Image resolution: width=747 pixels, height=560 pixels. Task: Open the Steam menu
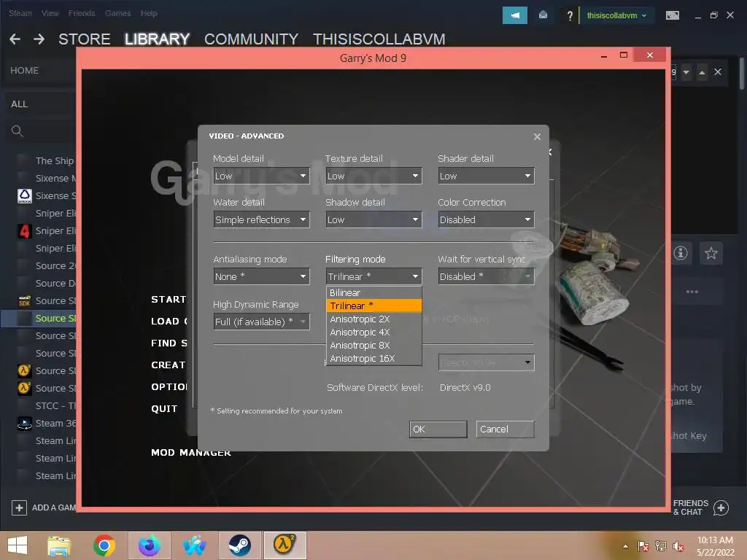pyautogui.click(x=20, y=13)
